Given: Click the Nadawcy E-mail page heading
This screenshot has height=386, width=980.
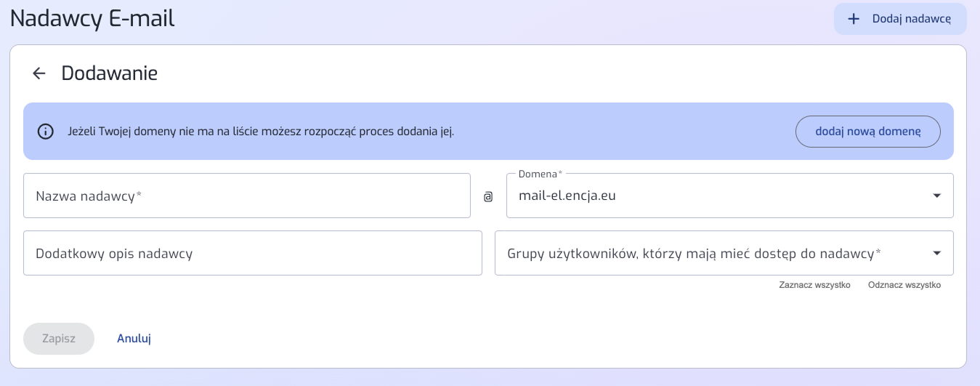Looking at the screenshot, I should tap(92, 18).
